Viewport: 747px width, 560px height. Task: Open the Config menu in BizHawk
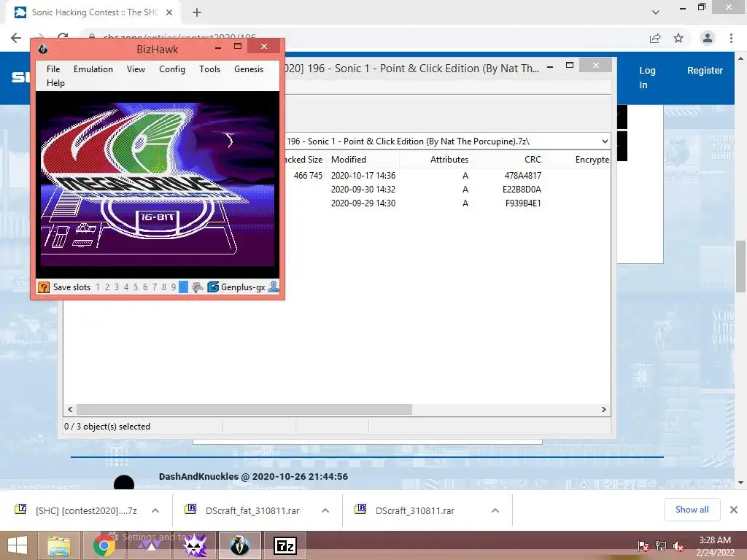[x=172, y=69]
